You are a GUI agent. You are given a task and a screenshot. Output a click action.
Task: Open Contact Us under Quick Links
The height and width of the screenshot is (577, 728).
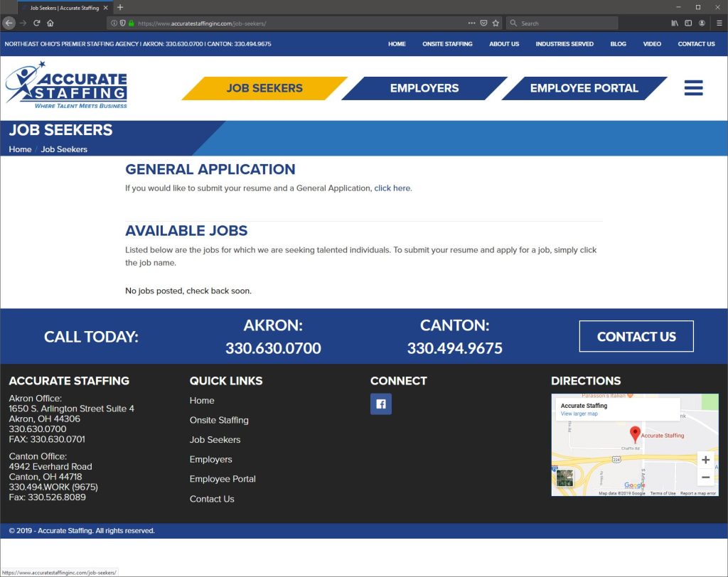click(x=212, y=499)
